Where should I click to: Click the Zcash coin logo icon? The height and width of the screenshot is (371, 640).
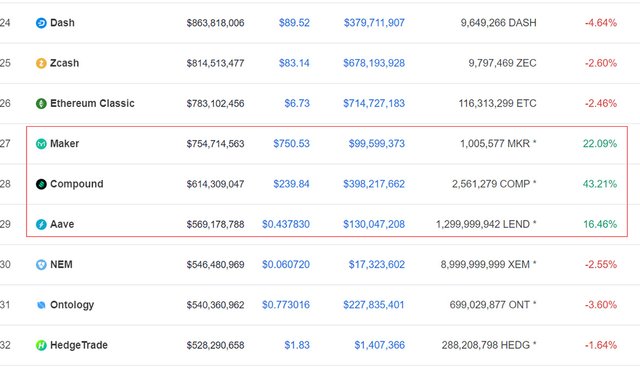(x=41, y=63)
